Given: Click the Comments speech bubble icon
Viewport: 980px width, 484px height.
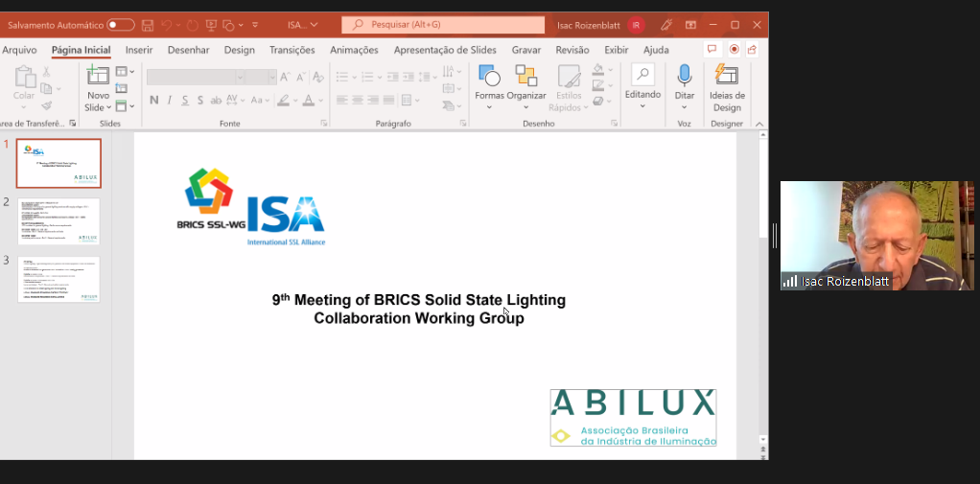Looking at the screenshot, I should [x=712, y=49].
